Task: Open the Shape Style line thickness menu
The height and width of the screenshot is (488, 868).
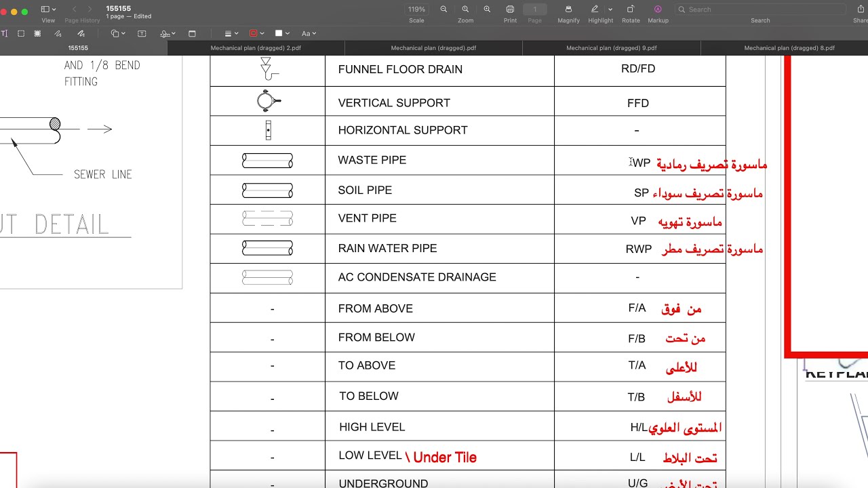Action: (231, 33)
